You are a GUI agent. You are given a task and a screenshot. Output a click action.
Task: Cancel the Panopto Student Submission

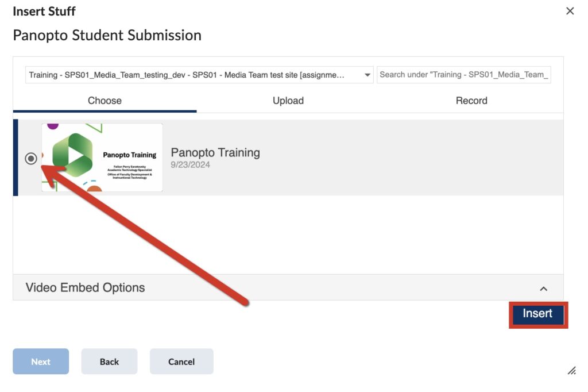click(x=181, y=362)
